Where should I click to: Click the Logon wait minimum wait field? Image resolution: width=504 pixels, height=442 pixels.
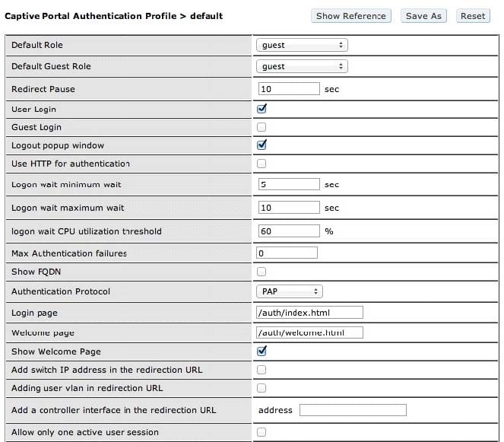[289, 184]
